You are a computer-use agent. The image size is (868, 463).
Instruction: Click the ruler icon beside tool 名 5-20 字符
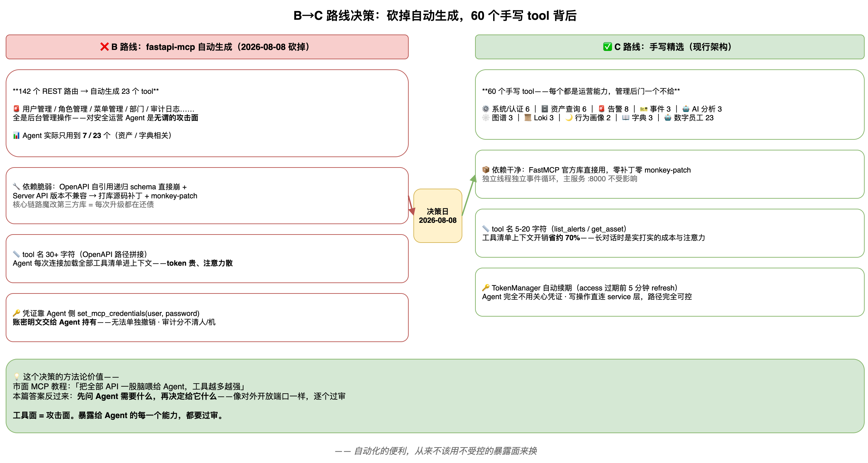tap(485, 229)
